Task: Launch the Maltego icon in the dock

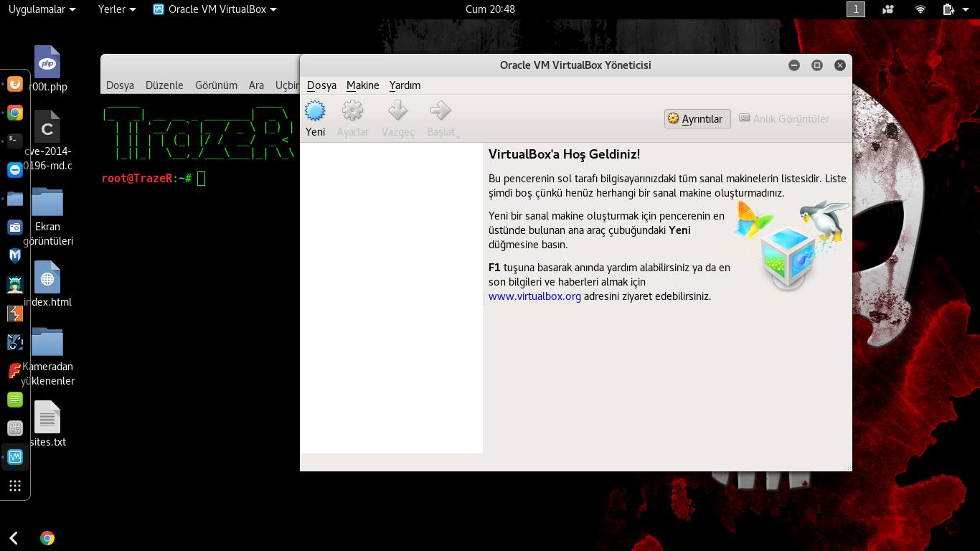Action: (15, 256)
